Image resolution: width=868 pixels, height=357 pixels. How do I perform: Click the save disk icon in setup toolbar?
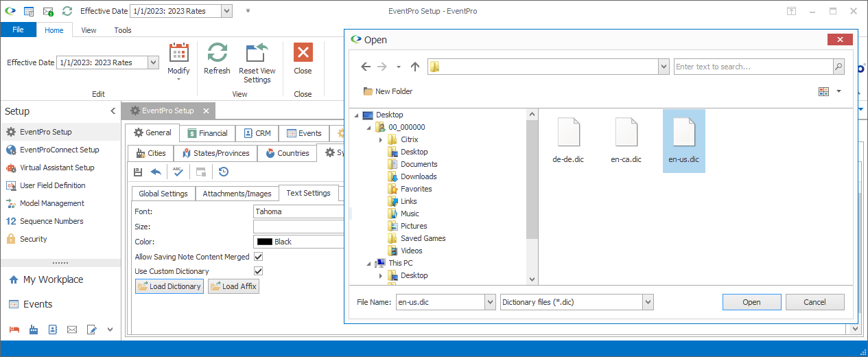(138, 172)
